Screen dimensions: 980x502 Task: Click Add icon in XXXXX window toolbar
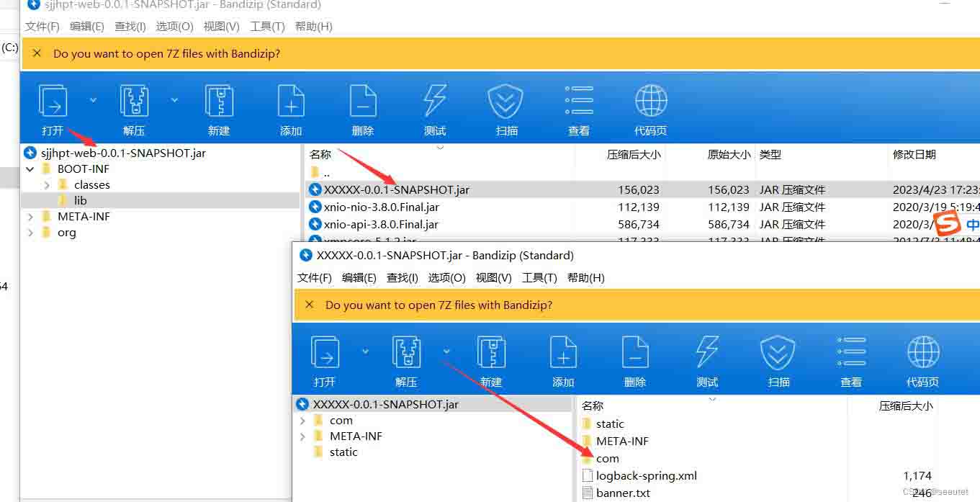563,353
